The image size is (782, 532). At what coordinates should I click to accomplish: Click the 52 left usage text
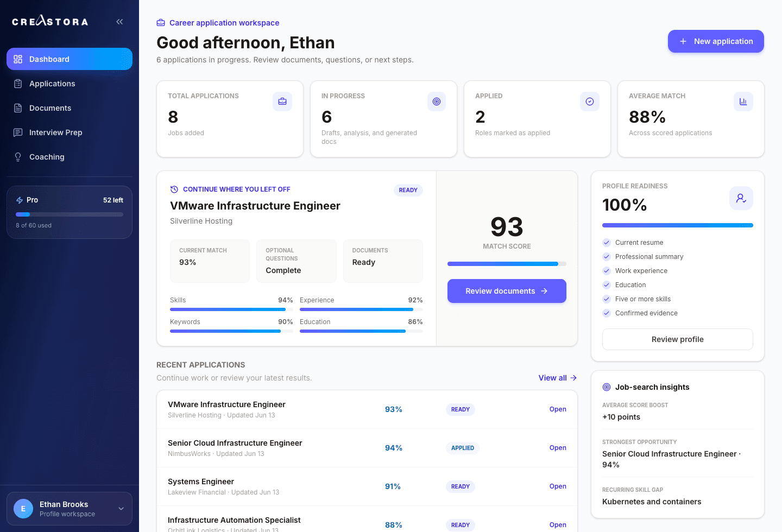click(x=113, y=200)
